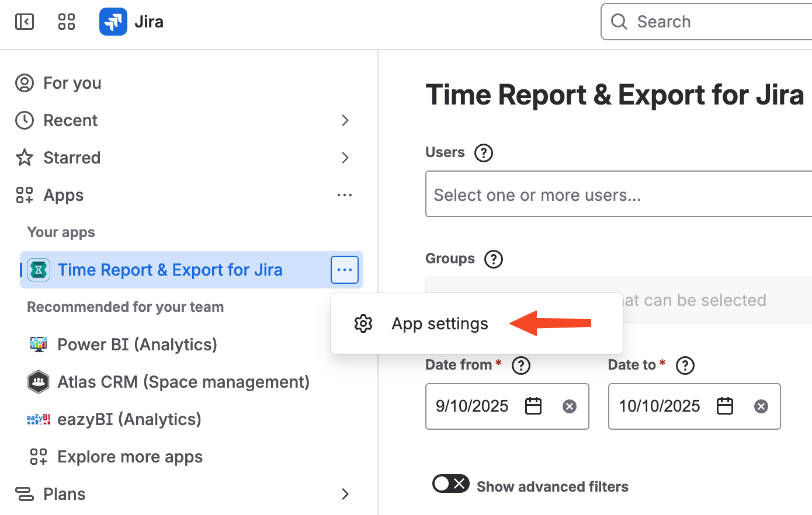This screenshot has width=812, height=515.
Task: Open the Apps section more options menu
Action: tap(345, 195)
